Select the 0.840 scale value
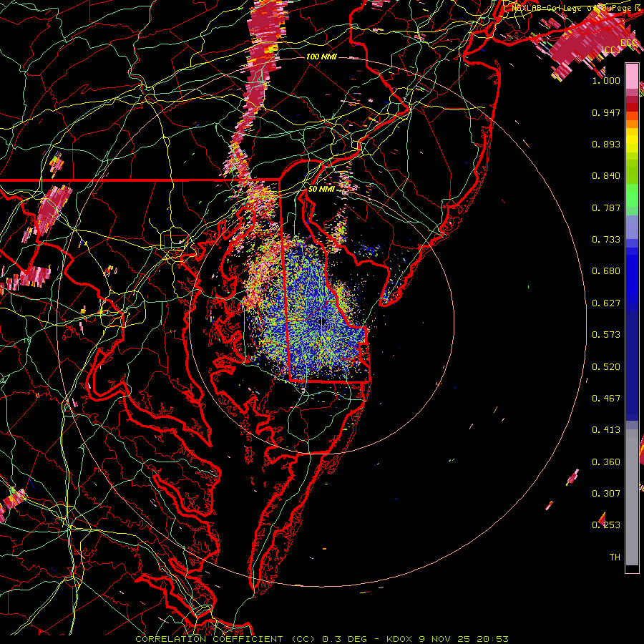 [606, 176]
